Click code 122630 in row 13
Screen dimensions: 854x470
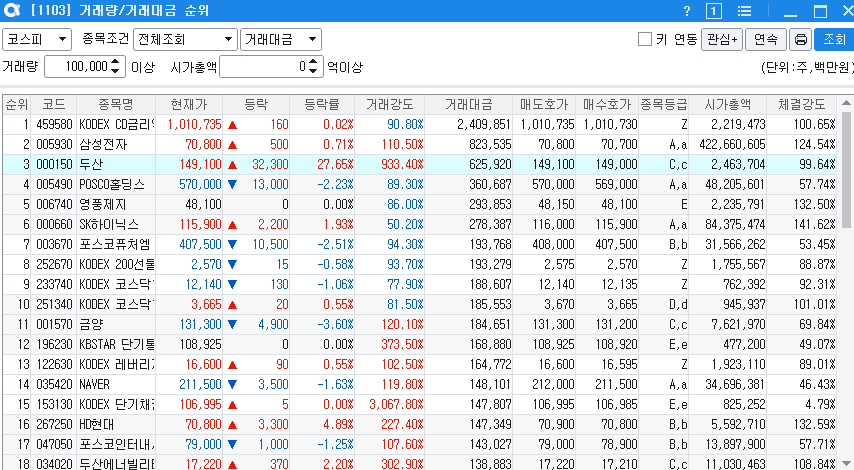point(54,365)
